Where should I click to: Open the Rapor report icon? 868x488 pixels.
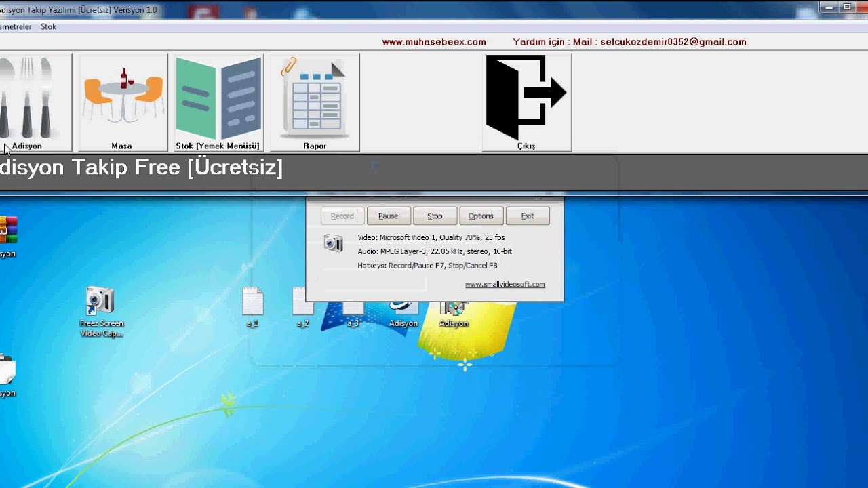(315, 102)
